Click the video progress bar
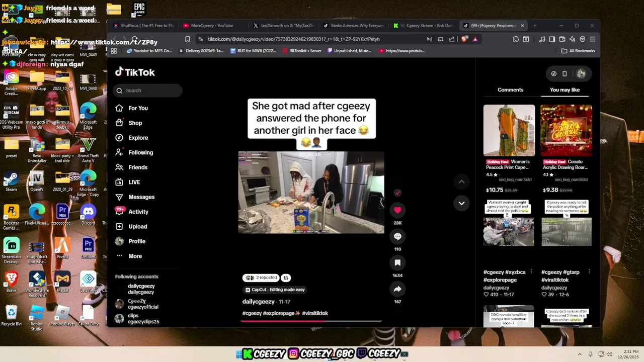Viewport: 644px width, 362px height. [x=311, y=321]
